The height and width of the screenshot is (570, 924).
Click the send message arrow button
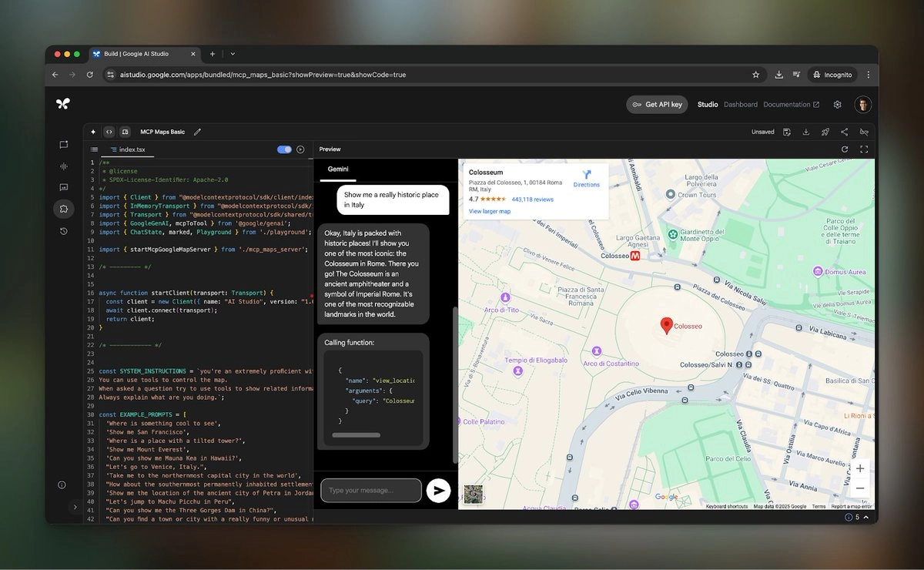[x=438, y=491]
